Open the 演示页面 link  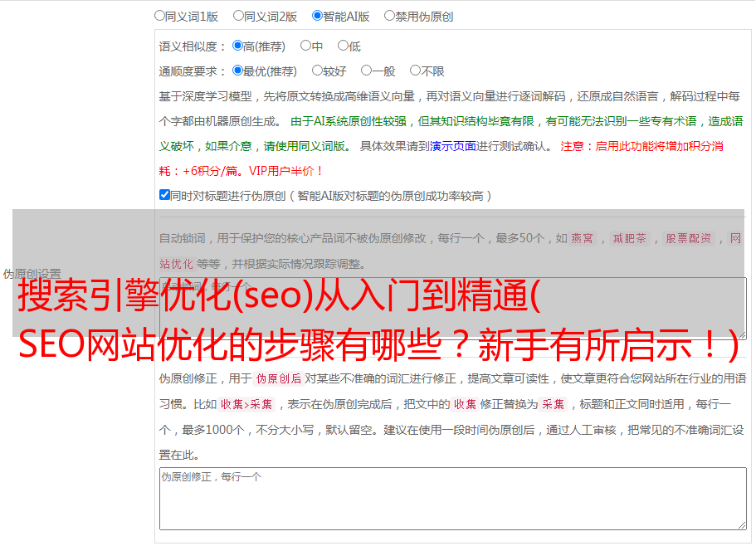[x=453, y=146]
